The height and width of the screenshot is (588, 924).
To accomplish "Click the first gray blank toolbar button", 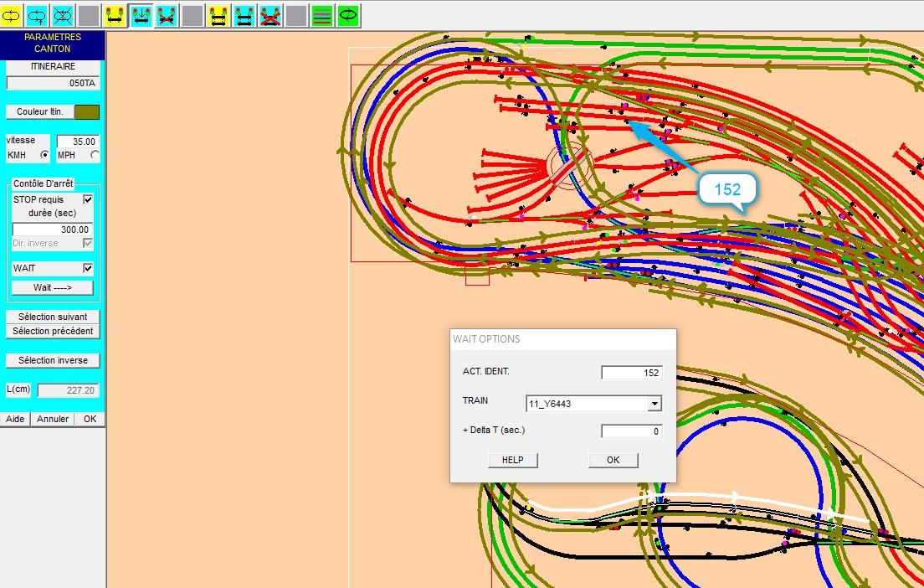I will [x=89, y=16].
